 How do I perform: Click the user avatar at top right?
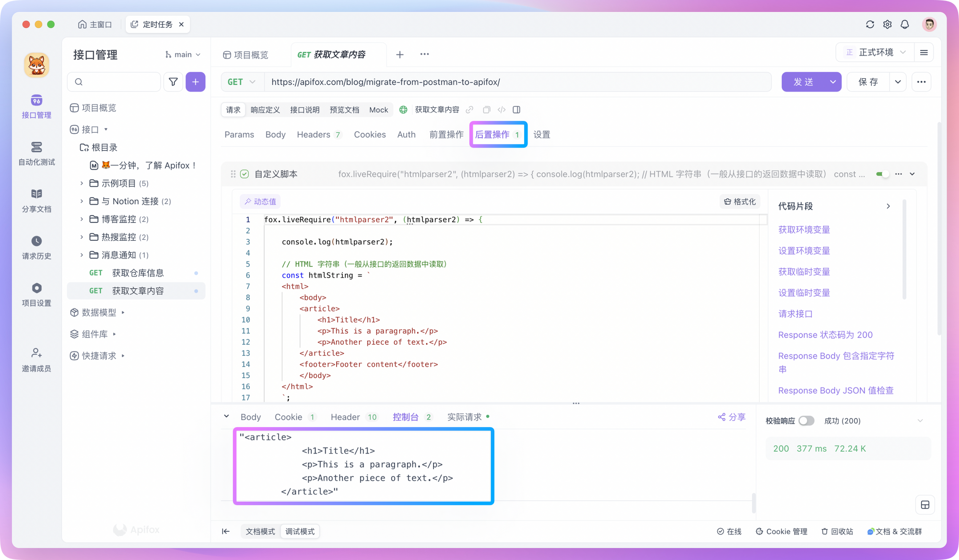[929, 24]
